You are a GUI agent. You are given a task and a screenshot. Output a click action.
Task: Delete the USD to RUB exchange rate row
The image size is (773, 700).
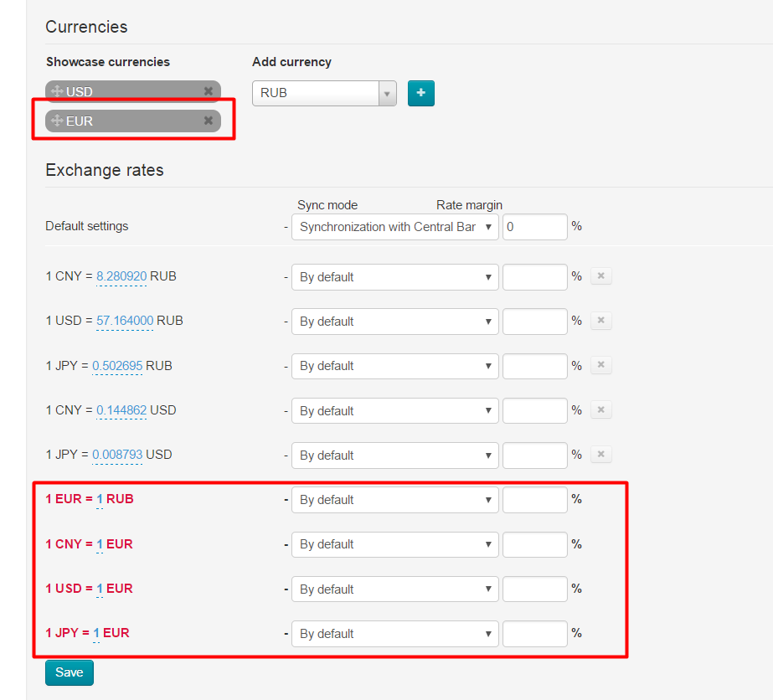(x=601, y=321)
